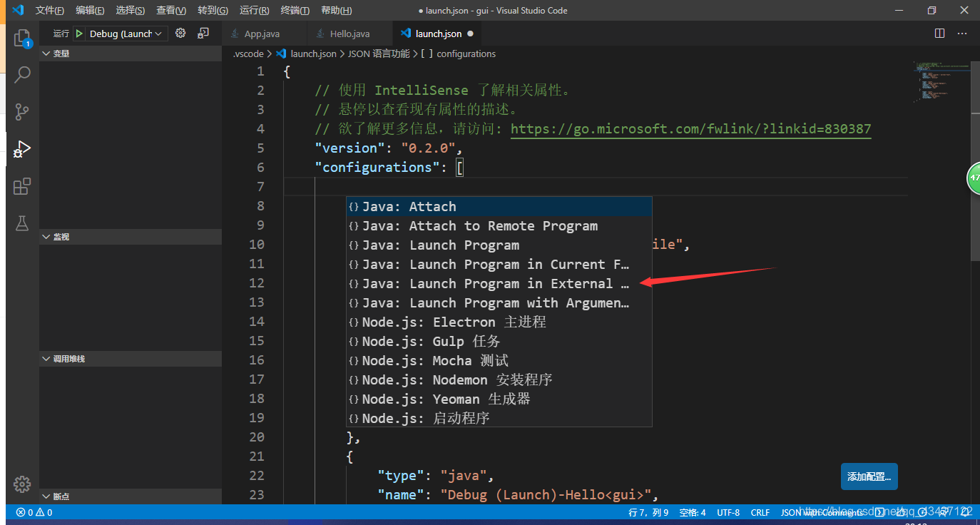980x525 pixels.
Task: Choose Node.js: Nodemon 安装程序 suggestion
Action: click(499, 380)
